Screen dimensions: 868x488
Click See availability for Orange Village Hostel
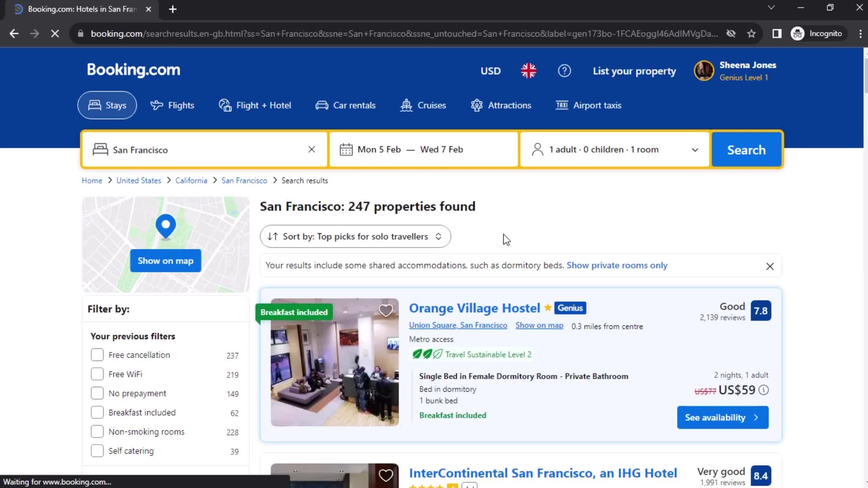click(722, 417)
